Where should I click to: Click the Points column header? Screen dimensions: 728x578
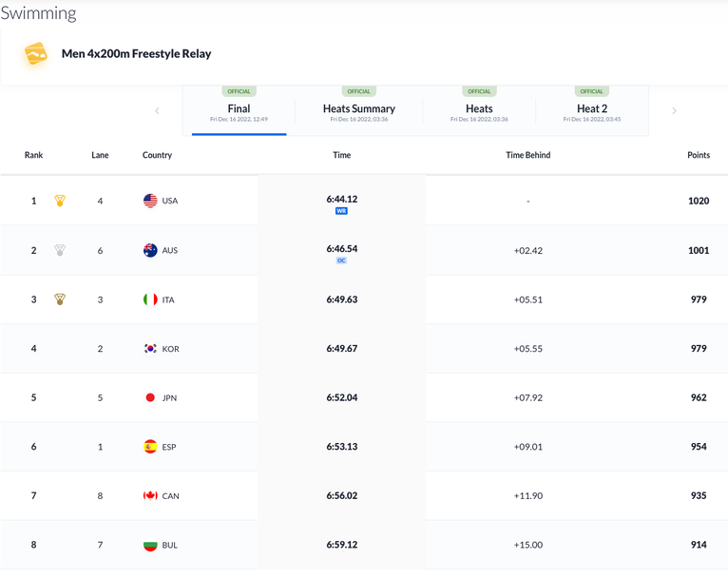pos(699,155)
